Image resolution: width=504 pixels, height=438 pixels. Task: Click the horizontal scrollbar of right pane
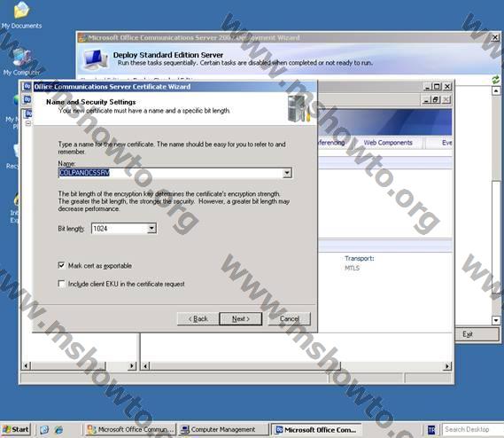click(297, 366)
